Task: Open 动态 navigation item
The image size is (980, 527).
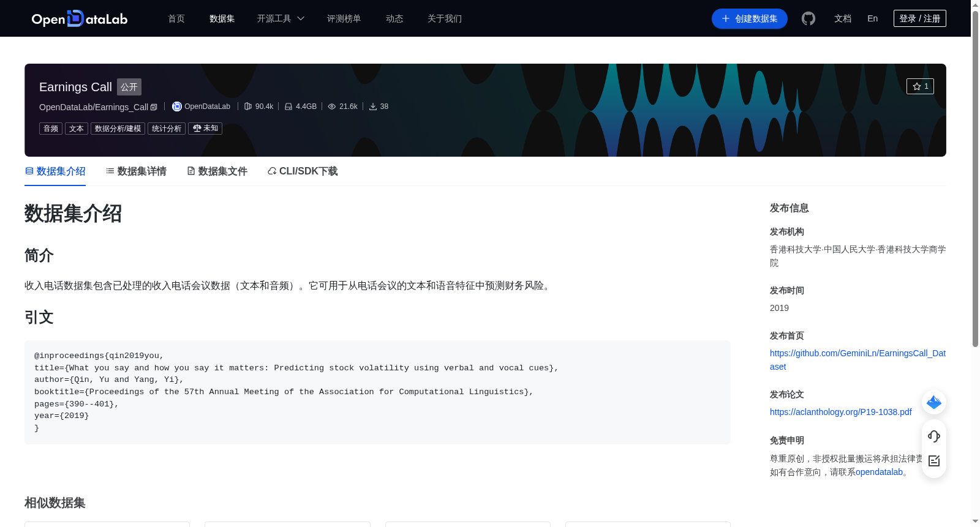Action: pos(394,18)
